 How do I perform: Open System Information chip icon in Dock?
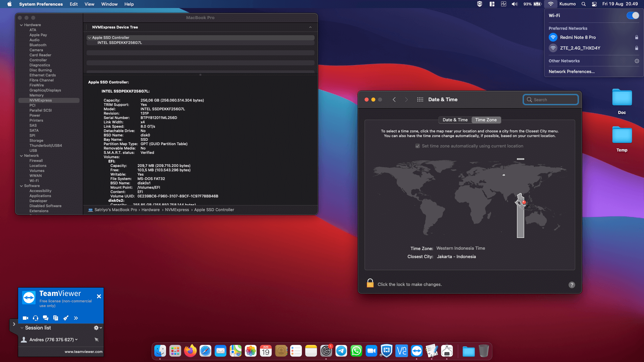pos(447,351)
